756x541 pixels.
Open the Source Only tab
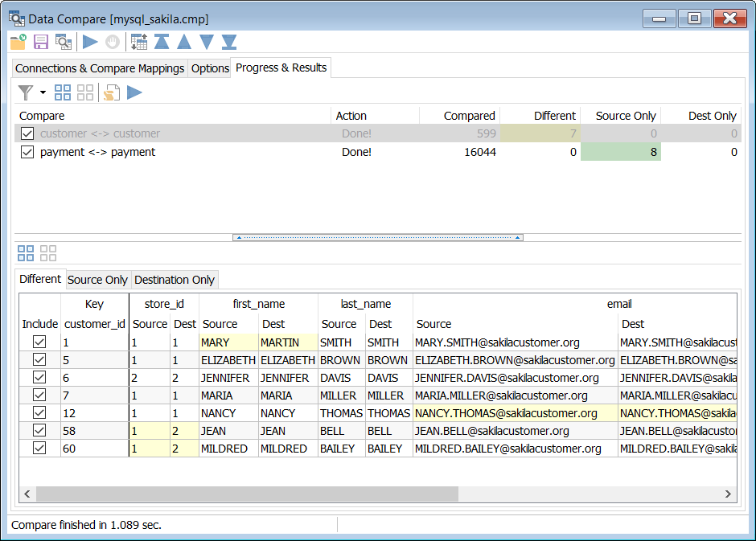point(97,280)
